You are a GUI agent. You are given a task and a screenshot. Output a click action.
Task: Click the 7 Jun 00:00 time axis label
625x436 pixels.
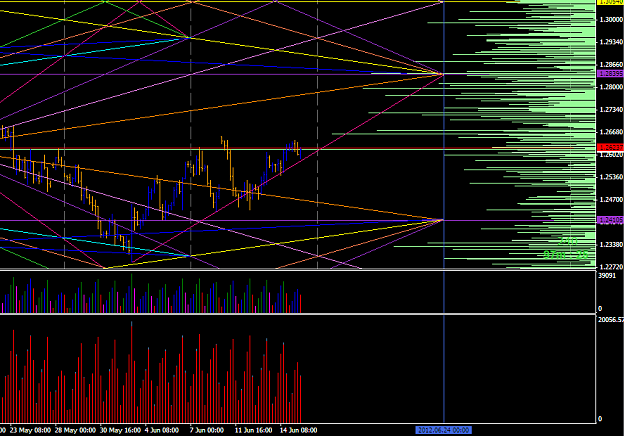coord(206,430)
